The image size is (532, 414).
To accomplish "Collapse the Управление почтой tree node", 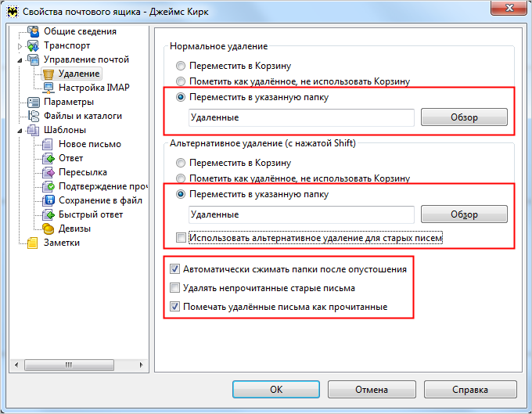I will click(20, 60).
